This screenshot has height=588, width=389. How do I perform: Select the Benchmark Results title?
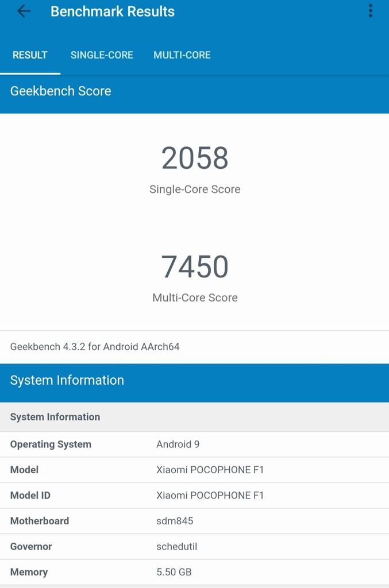pos(113,11)
